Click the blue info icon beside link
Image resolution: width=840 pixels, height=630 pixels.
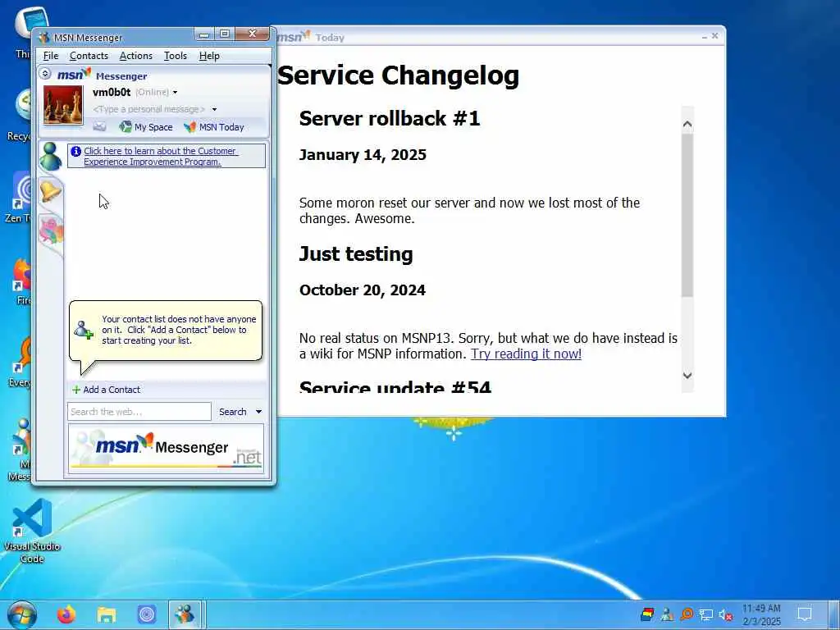(x=76, y=152)
